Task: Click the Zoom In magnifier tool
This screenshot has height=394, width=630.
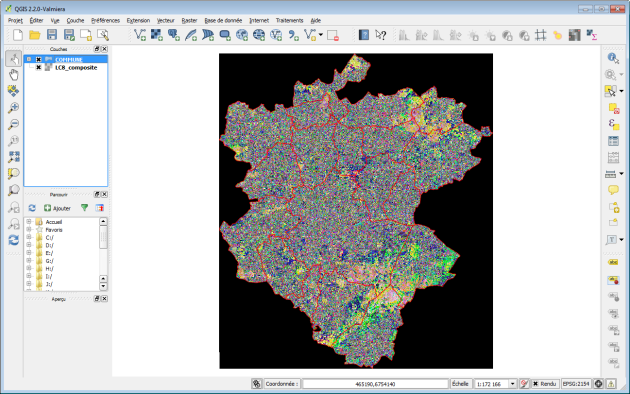Action: [x=14, y=108]
